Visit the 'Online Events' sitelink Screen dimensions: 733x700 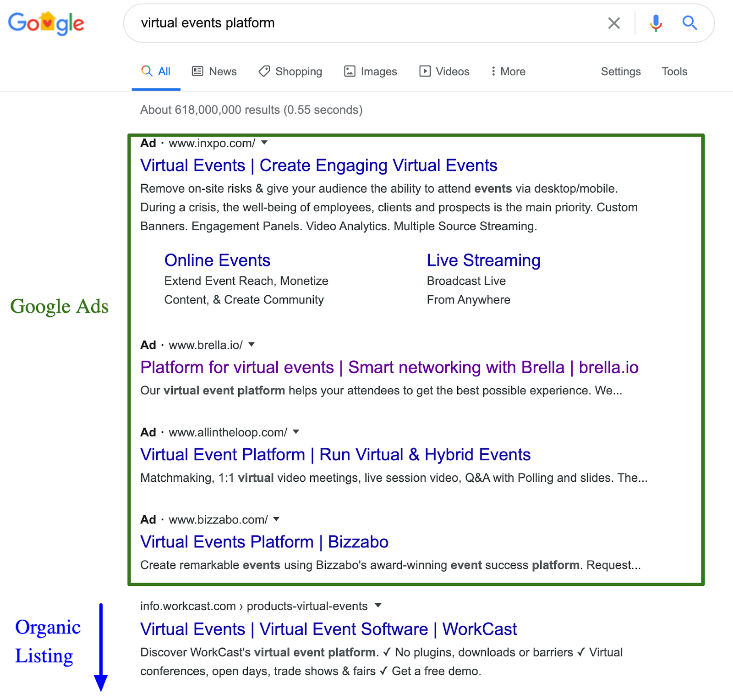click(x=218, y=260)
